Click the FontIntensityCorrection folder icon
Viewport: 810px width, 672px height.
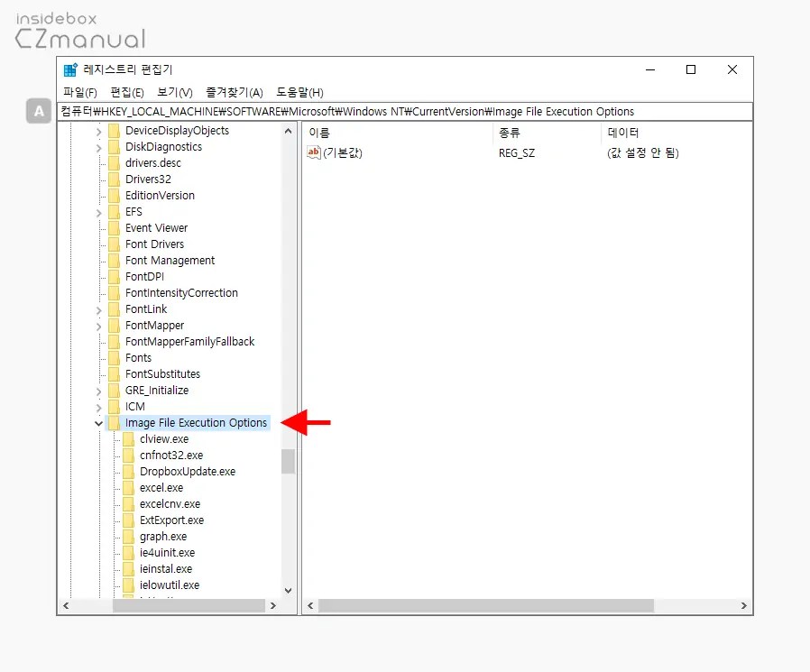(115, 293)
